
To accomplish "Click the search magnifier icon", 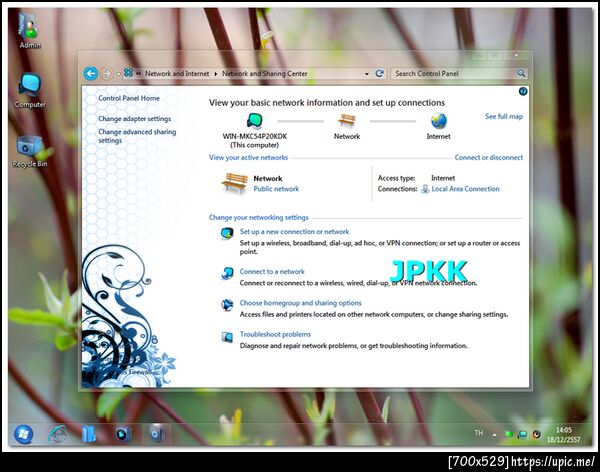I will pyautogui.click(x=521, y=73).
